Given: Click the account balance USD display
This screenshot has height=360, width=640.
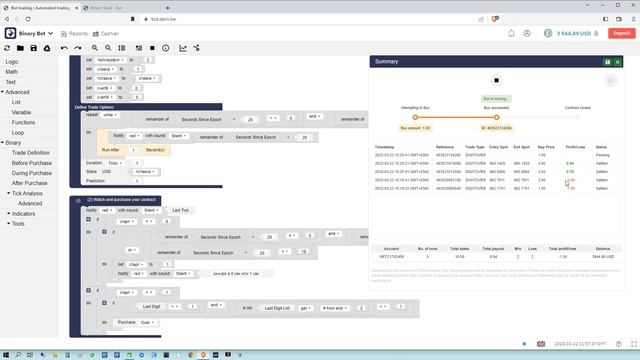Looking at the screenshot, I should coord(573,33).
